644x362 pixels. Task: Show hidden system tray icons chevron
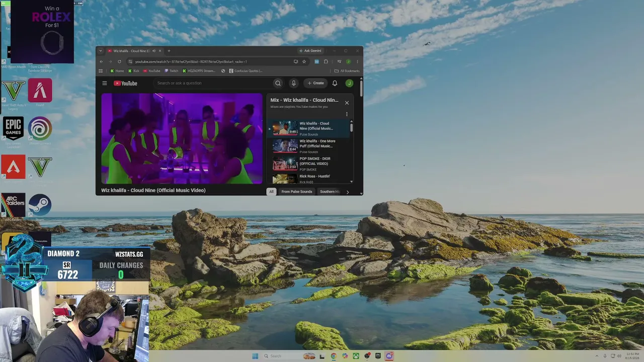coord(597,356)
